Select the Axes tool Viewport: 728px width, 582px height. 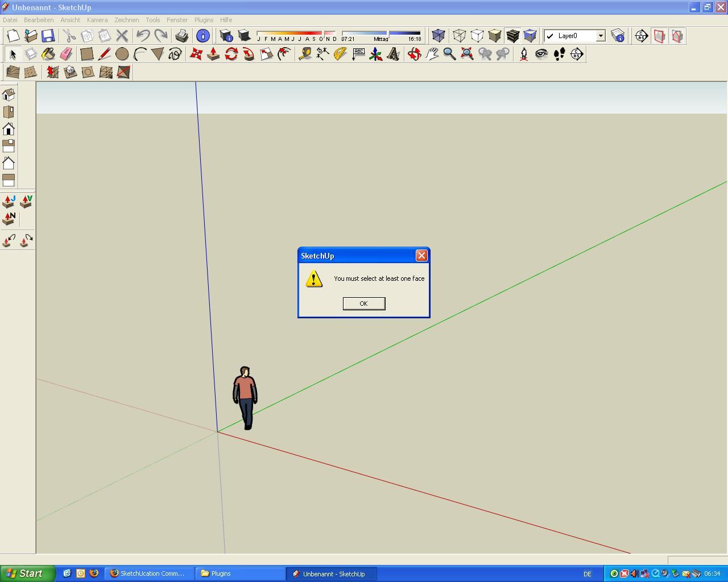pos(375,54)
